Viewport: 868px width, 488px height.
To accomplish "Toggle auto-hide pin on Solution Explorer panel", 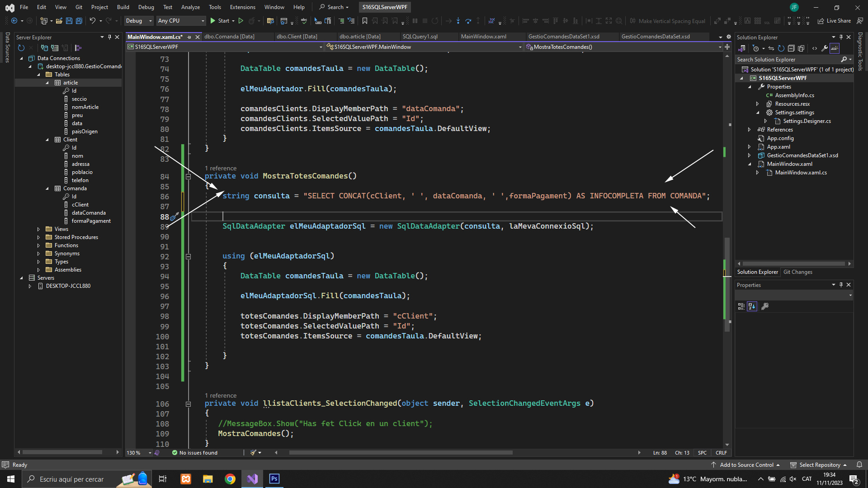I will 841,37.
